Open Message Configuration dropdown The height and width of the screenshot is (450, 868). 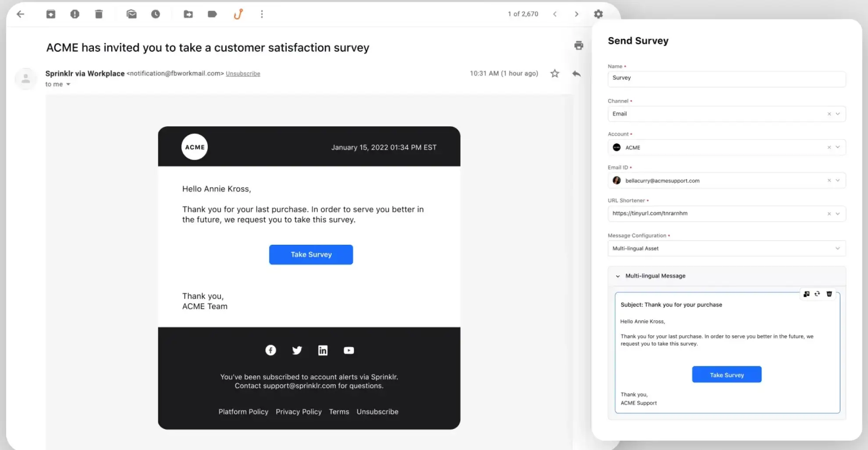726,248
